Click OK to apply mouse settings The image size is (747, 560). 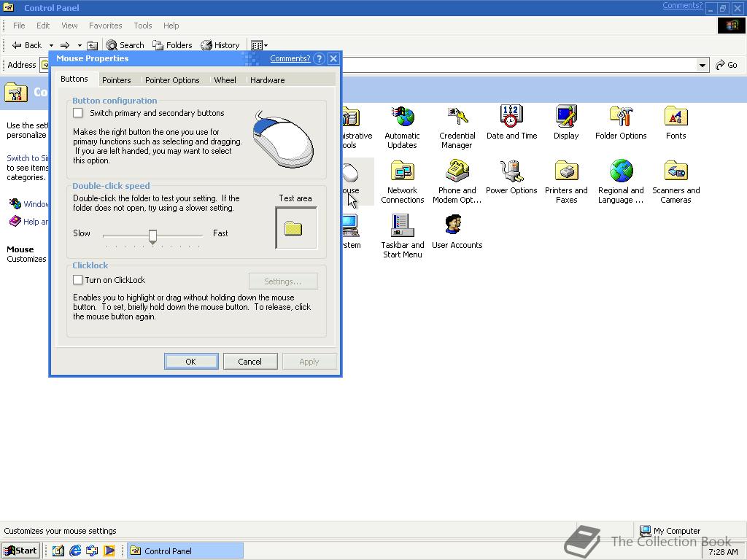(x=191, y=361)
